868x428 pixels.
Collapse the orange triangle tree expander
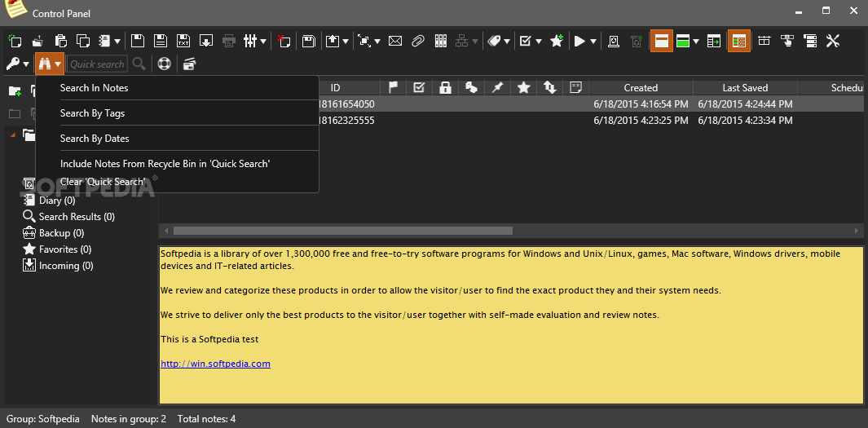[13, 134]
